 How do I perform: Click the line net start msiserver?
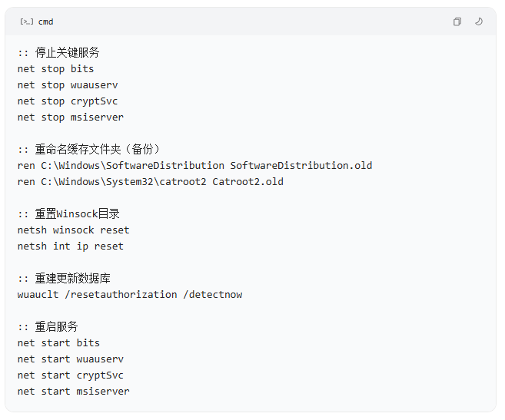coord(74,392)
